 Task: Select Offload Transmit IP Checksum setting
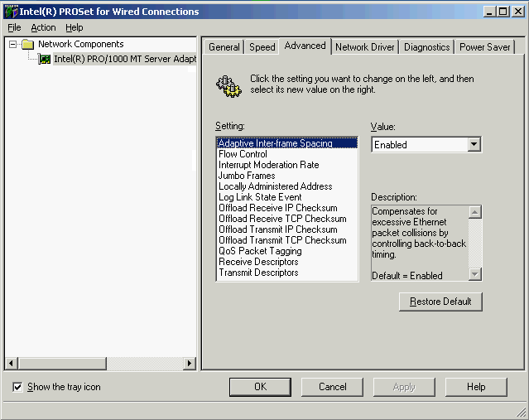tap(287, 229)
